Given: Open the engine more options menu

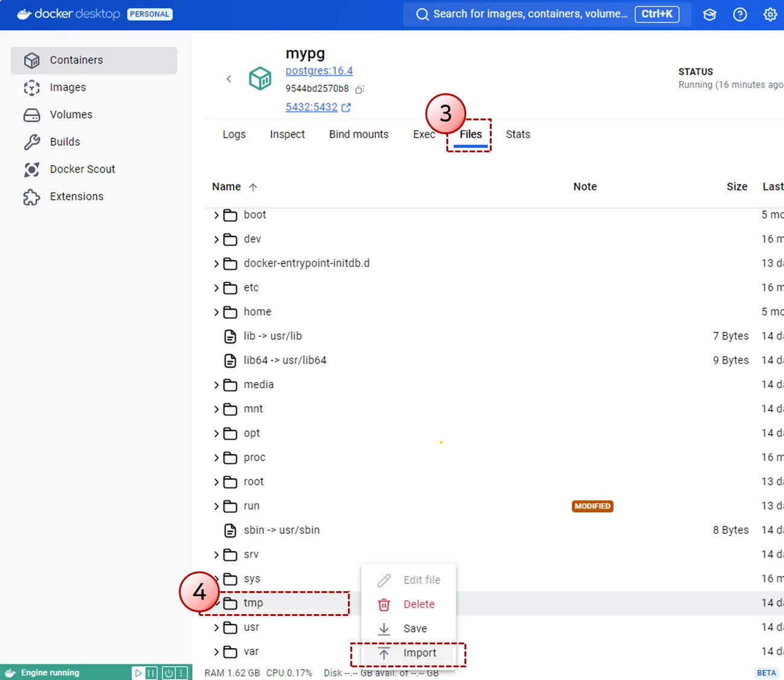Looking at the screenshot, I should click(x=181, y=673).
